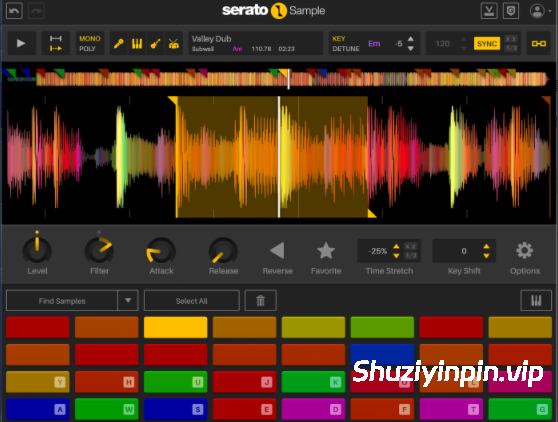Adjust the Filter knob

pyautogui.click(x=99, y=250)
